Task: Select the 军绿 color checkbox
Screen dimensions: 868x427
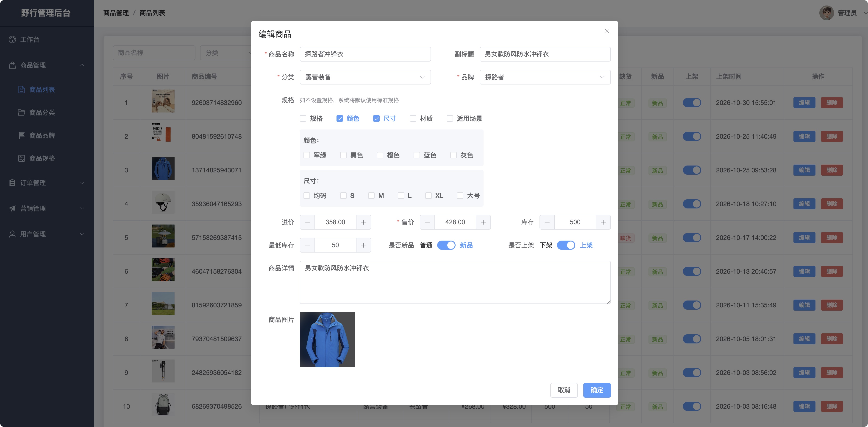Action: (x=307, y=155)
